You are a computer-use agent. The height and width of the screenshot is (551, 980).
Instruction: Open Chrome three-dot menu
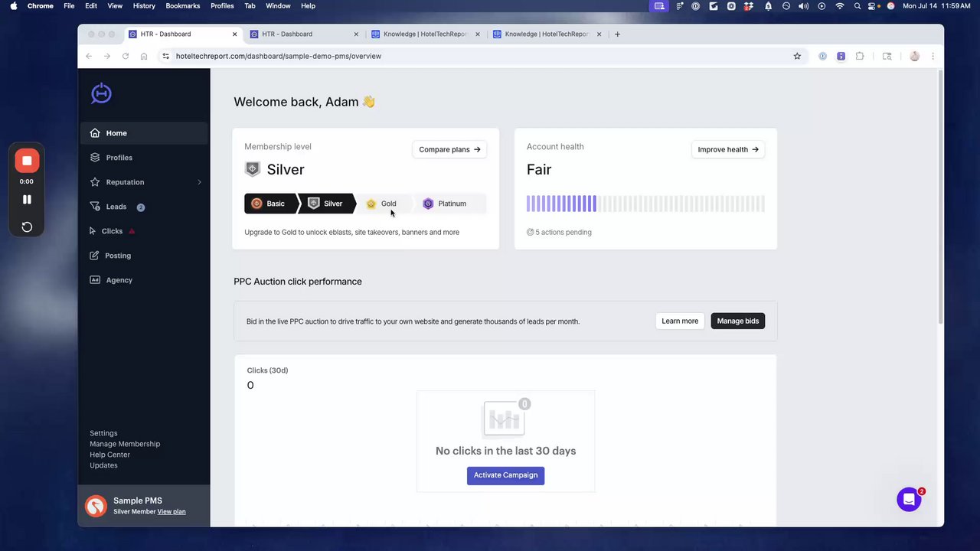pyautogui.click(x=933, y=56)
